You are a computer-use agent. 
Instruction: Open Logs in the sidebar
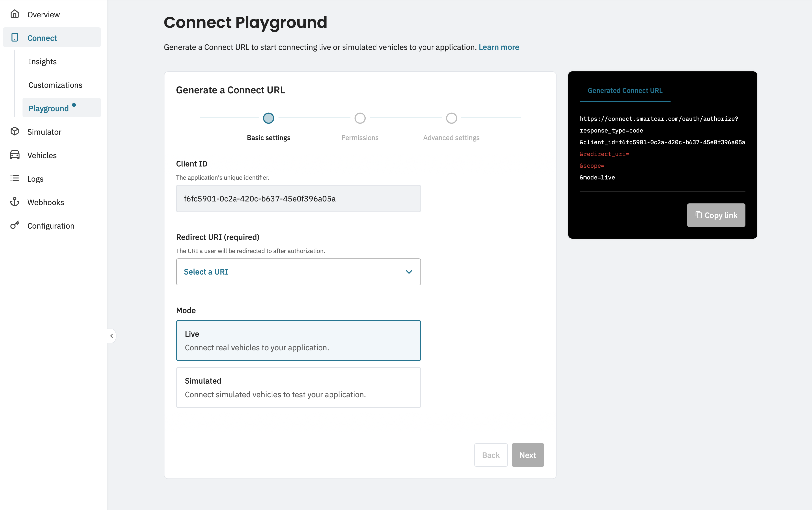click(x=52, y=178)
